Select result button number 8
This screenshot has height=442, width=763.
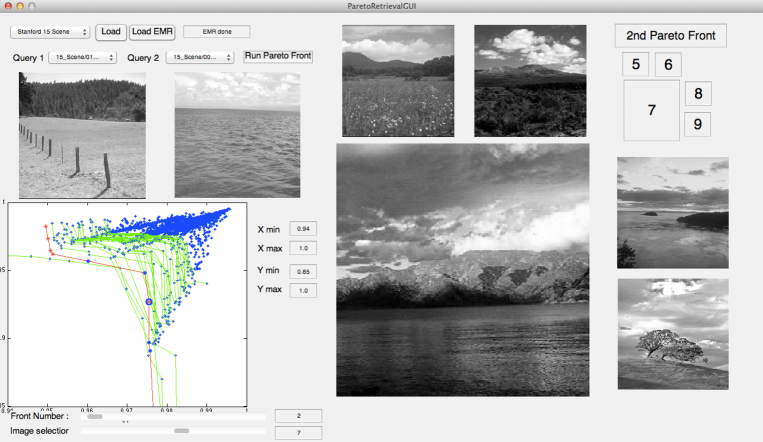[x=698, y=94]
